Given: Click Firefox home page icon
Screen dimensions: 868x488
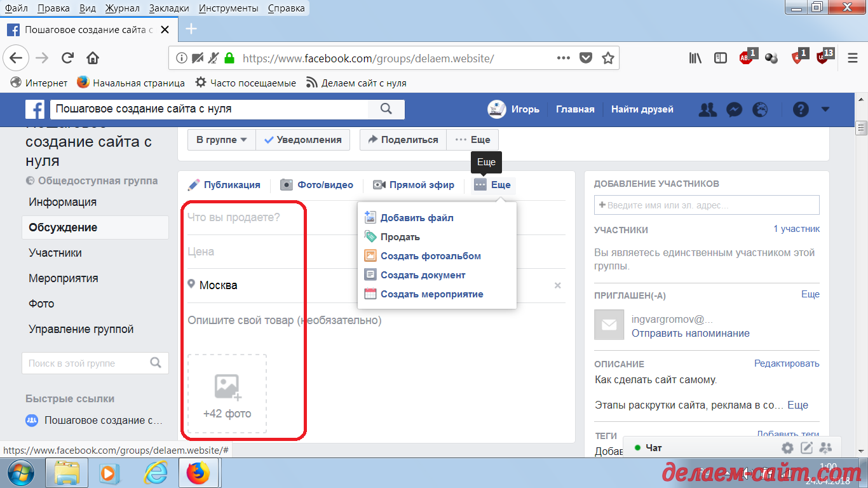Looking at the screenshot, I should pos(93,58).
